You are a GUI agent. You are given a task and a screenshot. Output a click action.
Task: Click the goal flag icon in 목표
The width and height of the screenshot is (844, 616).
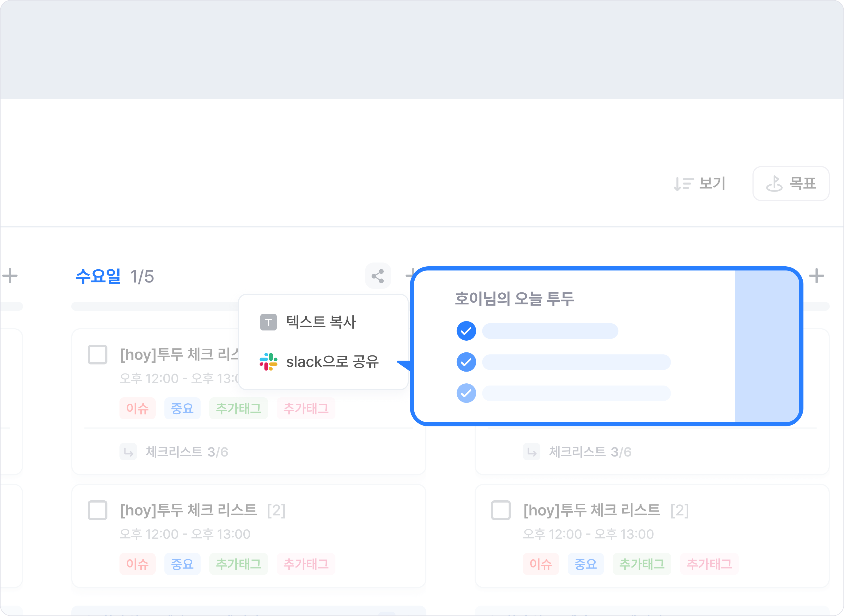click(774, 184)
